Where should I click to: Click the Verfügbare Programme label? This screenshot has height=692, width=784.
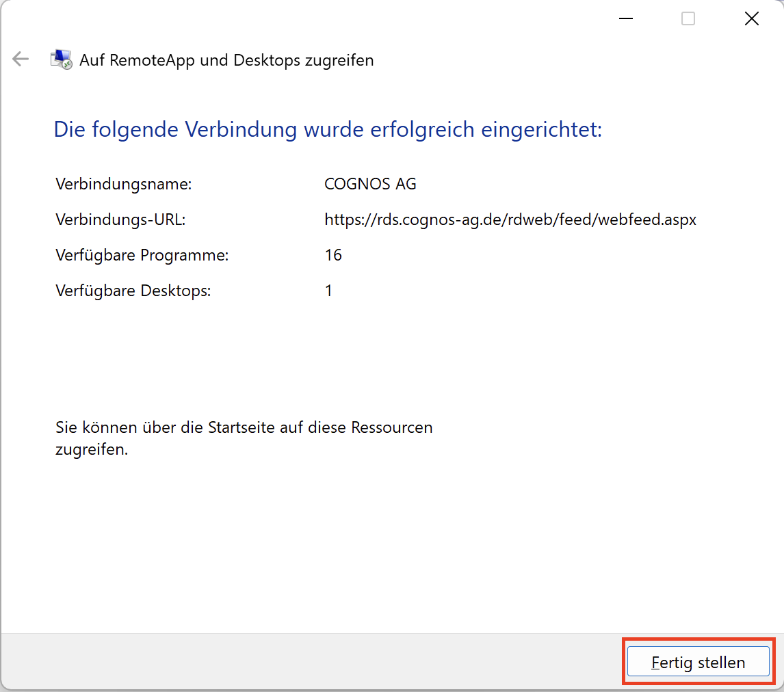(x=142, y=255)
